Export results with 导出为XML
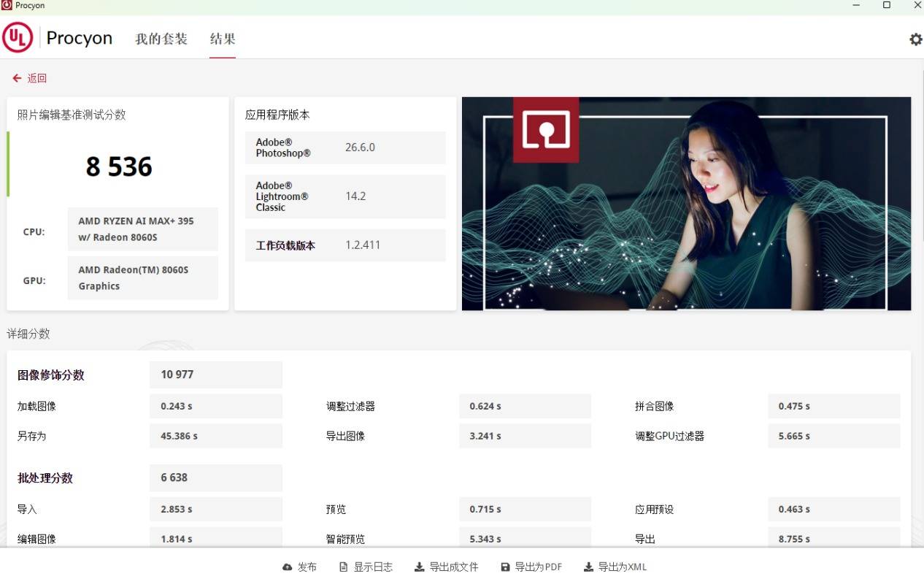The image size is (924, 579). tap(615, 567)
